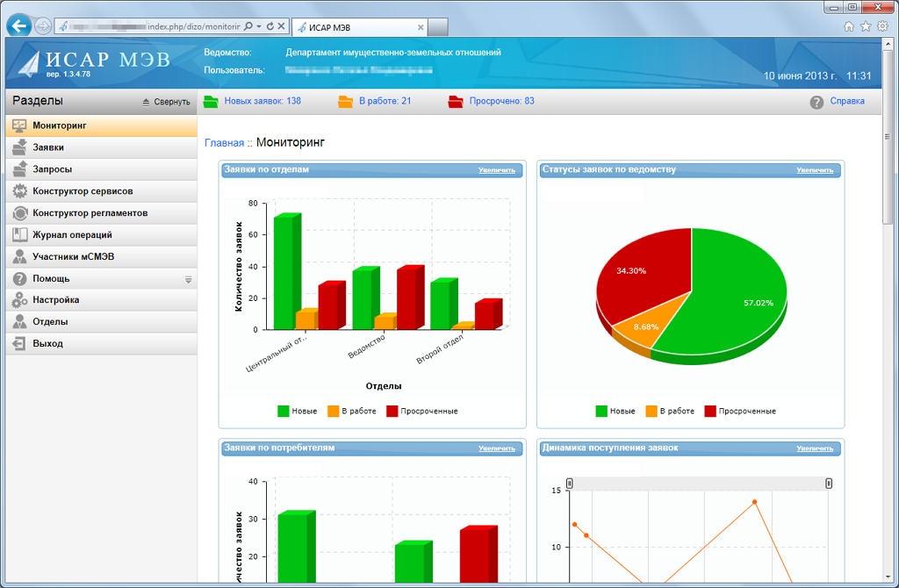This screenshot has height=588, width=899.
Task: Click the Конструктор регламентов icon
Action: click(19, 212)
